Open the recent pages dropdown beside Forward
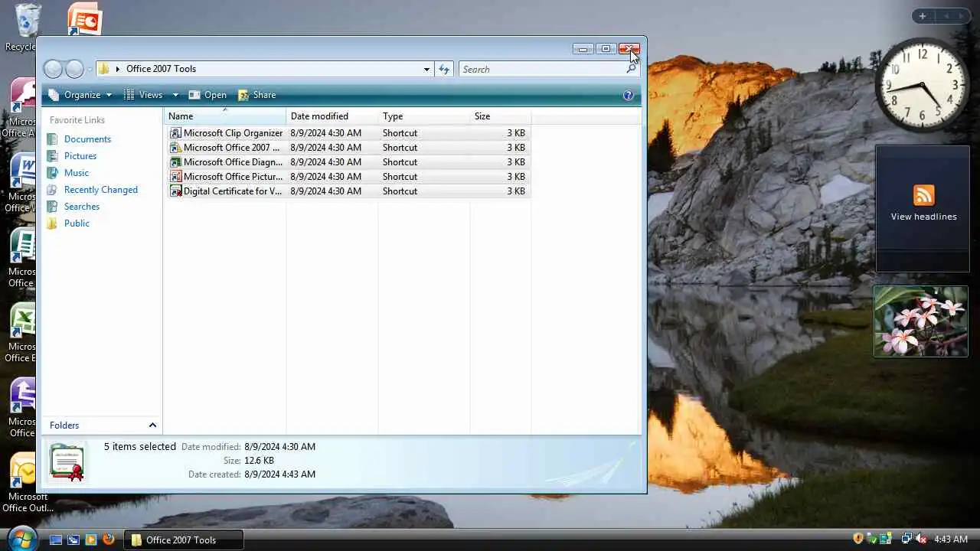This screenshot has height=551, width=980. [90, 69]
